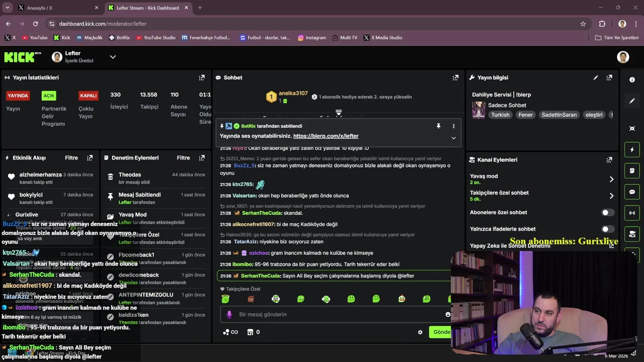Open pinned message three-dot menu

(453, 126)
